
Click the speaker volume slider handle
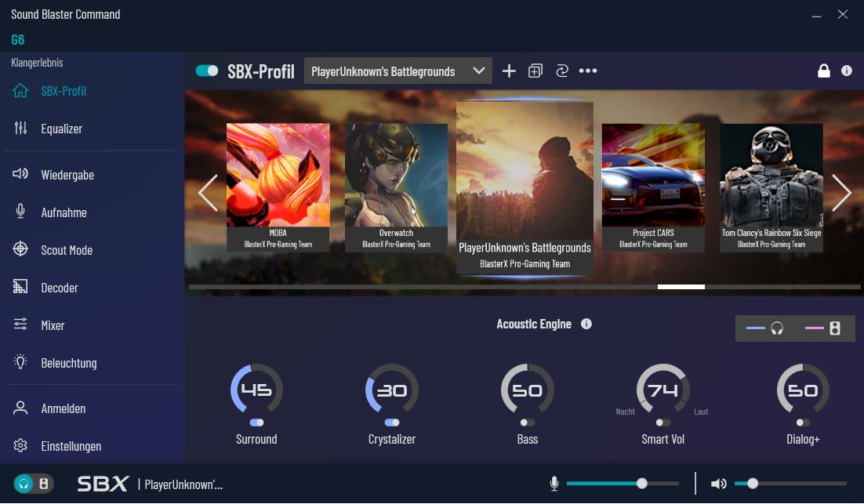coord(752,484)
